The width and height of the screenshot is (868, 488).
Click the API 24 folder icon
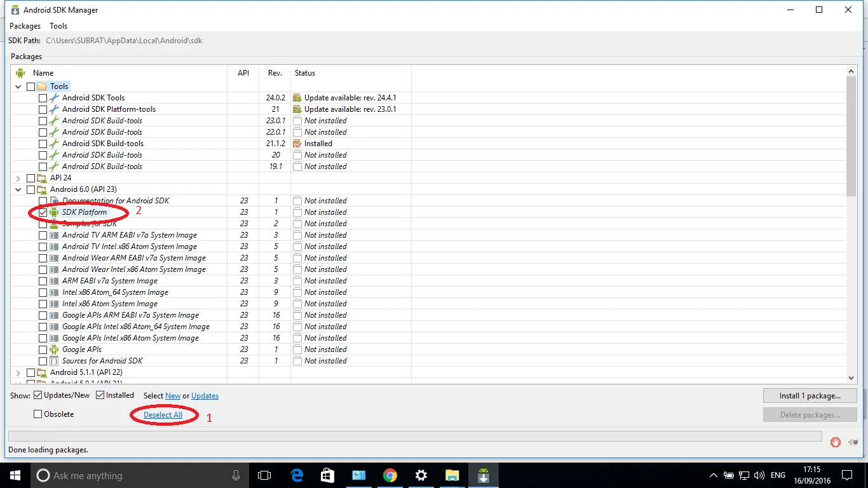coord(42,178)
